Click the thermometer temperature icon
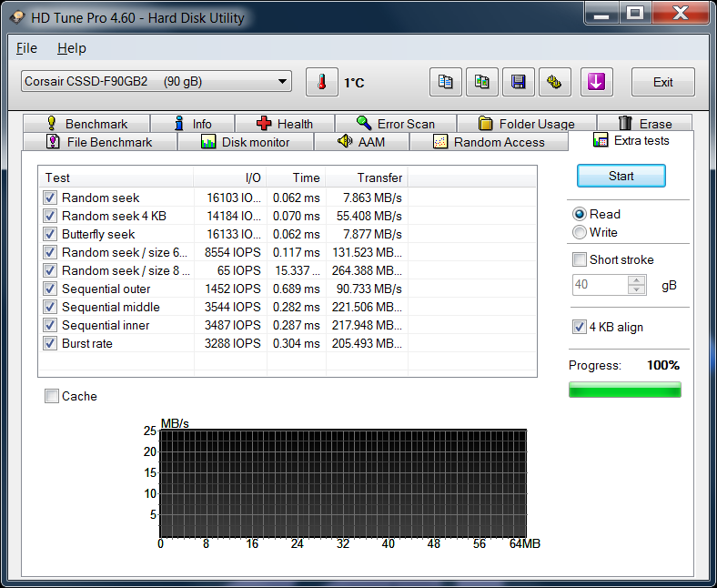Screen dimensions: 717x588 point(321,82)
